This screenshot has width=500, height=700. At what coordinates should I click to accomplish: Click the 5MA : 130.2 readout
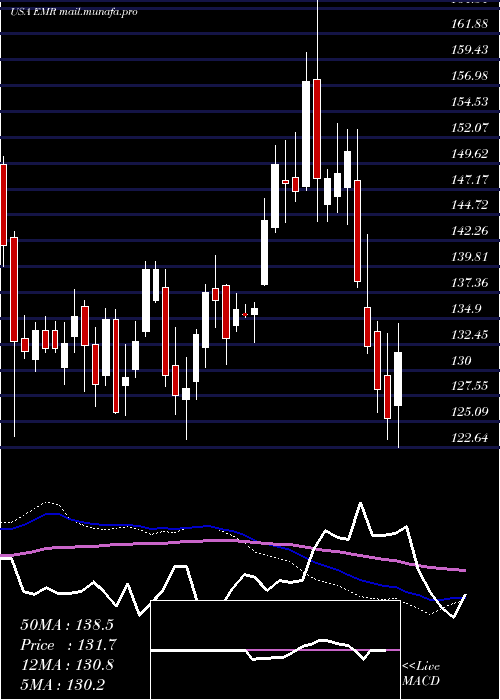[62, 684]
